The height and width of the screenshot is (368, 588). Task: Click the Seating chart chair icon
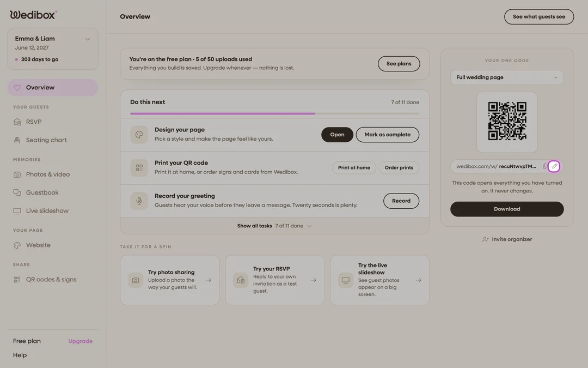tap(17, 140)
